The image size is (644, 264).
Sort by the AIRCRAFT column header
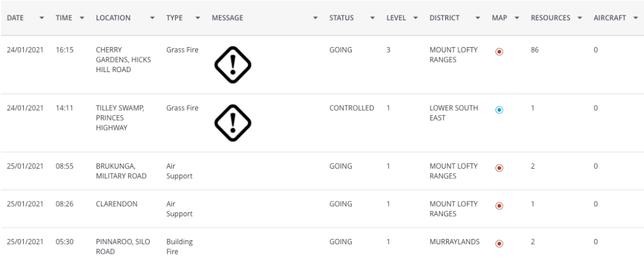point(610,18)
